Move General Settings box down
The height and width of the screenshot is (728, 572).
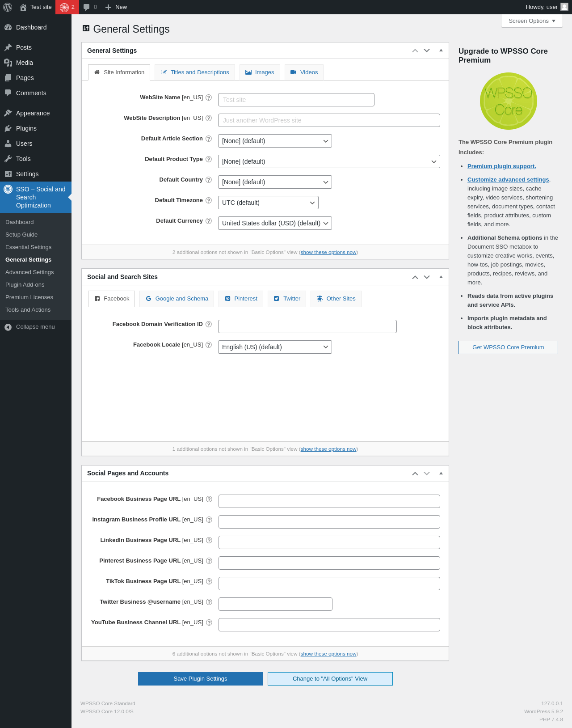coord(427,51)
